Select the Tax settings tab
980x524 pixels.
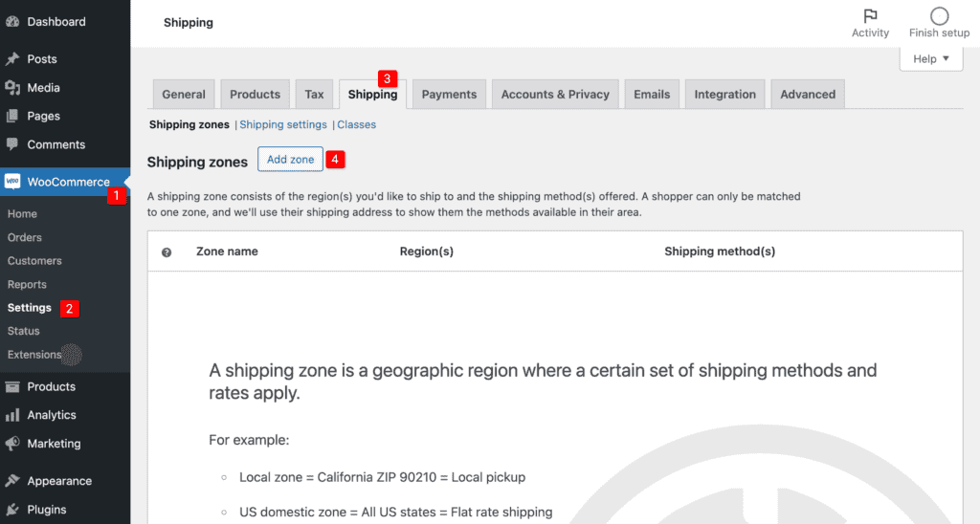[314, 95]
